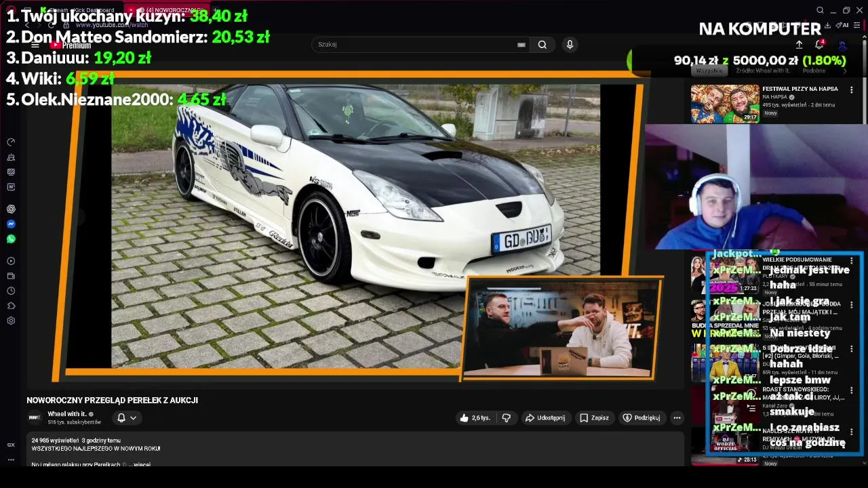Open the ChatGPT sidebar icon
The height and width of the screenshot is (488, 868).
(11, 209)
